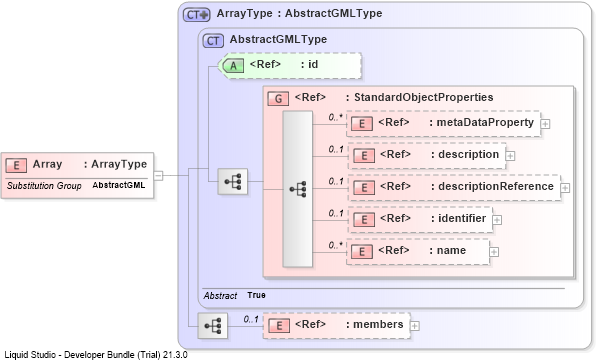Screen dimensions: 596x360
Task: Select the ': metaDataProperty' label
Action: [x=481, y=122]
